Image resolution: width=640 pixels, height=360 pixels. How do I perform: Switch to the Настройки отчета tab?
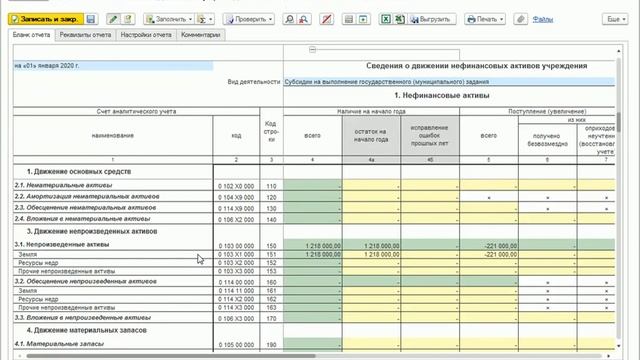[146, 35]
